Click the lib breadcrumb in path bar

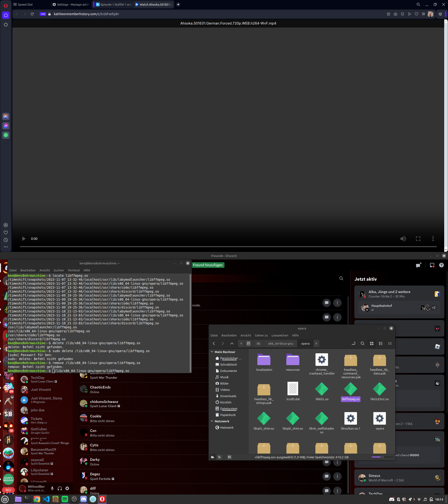(258, 343)
